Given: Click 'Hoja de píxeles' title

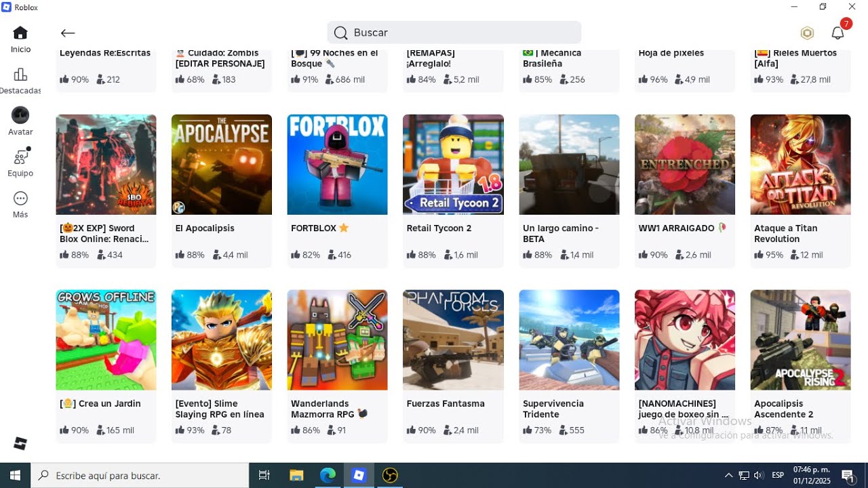Looking at the screenshot, I should 671,53.
